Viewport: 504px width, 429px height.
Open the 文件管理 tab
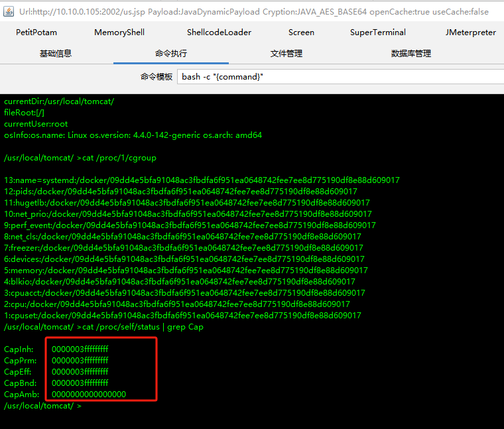286,54
